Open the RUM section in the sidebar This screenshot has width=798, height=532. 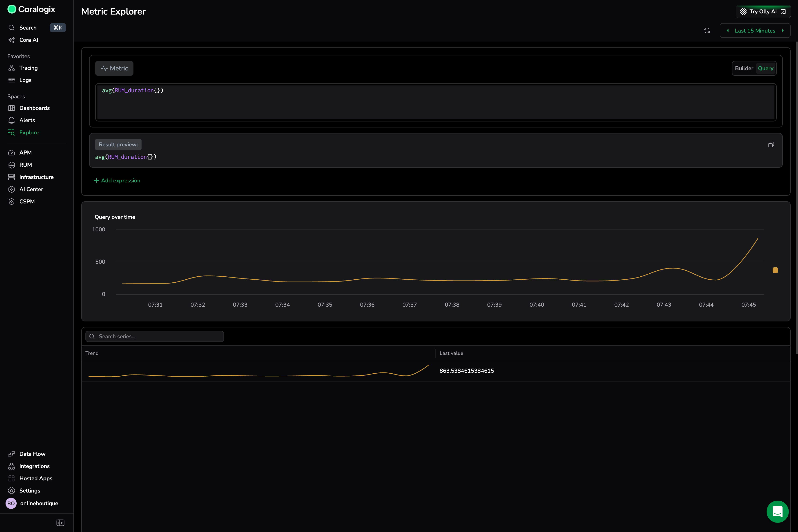(25, 165)
